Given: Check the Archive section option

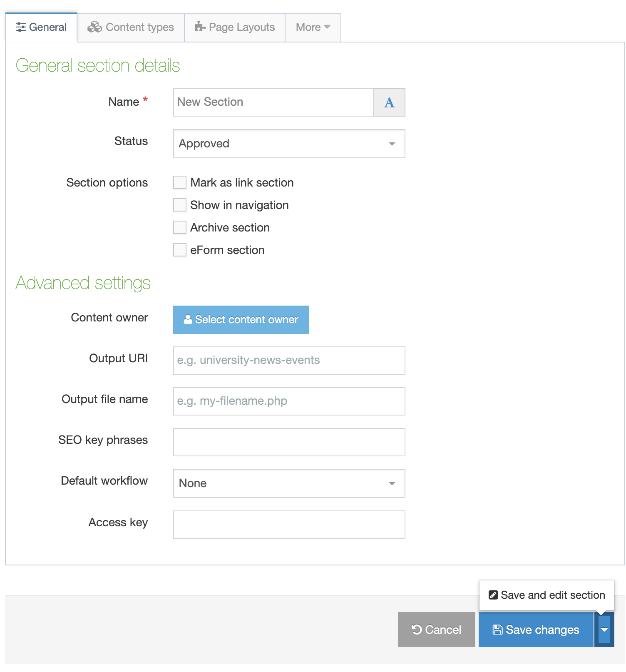Looking at the screenshot, I should (x=180, y=228).
